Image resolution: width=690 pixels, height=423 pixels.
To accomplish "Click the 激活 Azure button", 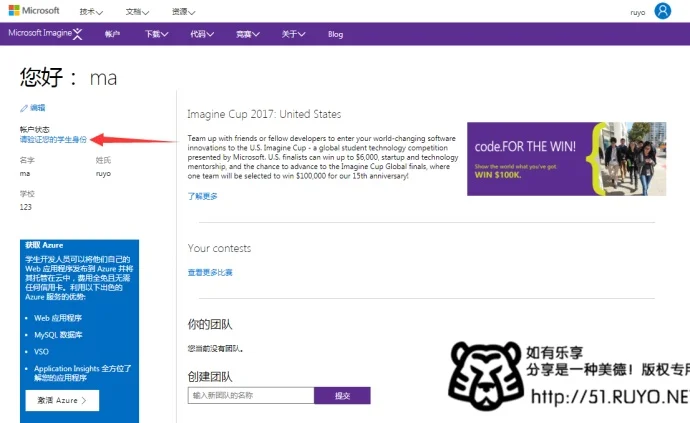I will [x=62, y=400].
